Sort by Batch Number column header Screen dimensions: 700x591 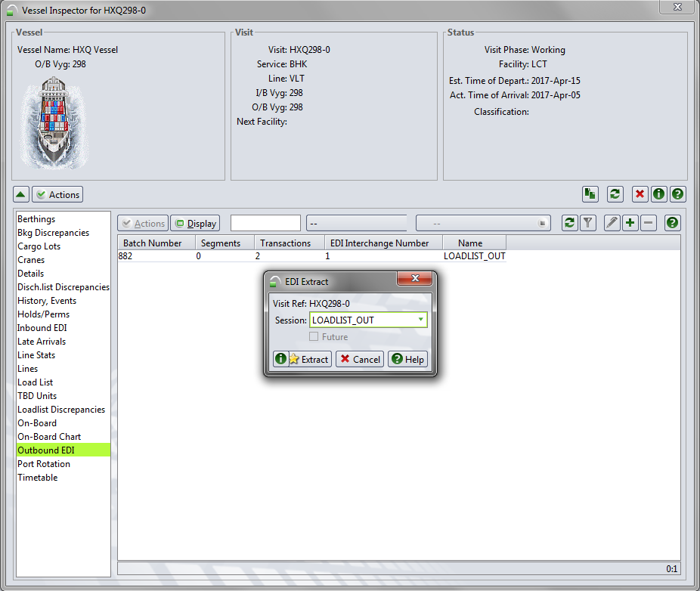tap(156, 243)
